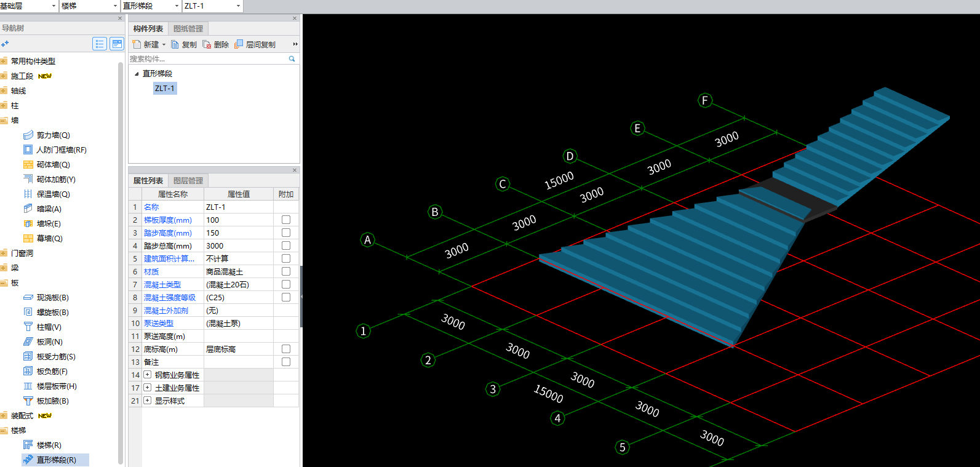Screen dimensions: 980x467
Task: Click the 泵送类型 property link
Action: pyautogui.click(x=159, y=323)
